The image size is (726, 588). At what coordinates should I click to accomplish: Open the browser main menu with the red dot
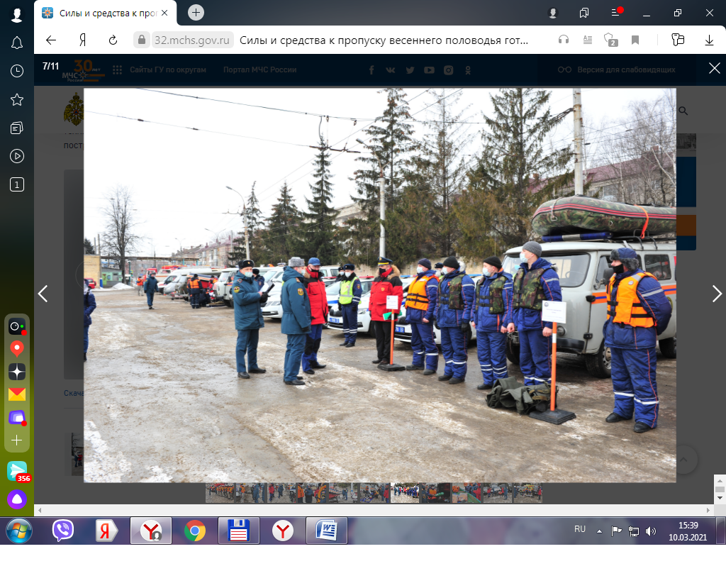point(616,13)
